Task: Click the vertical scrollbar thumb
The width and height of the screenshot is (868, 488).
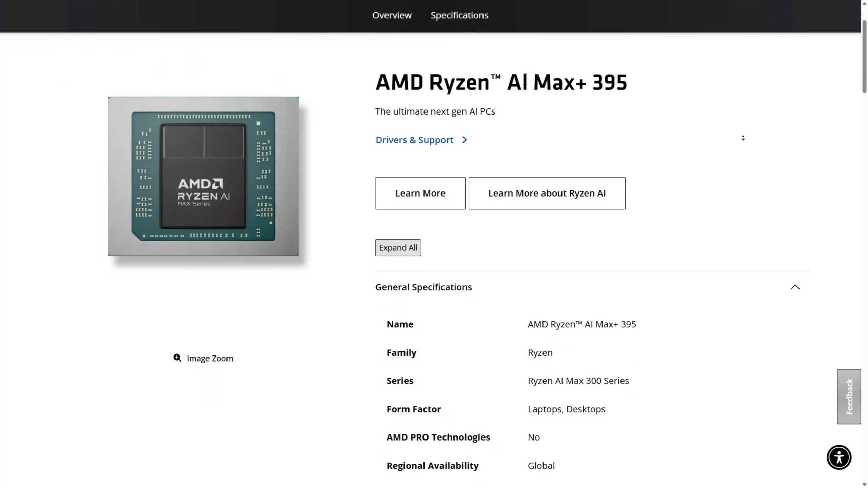Action: (864, 56)
